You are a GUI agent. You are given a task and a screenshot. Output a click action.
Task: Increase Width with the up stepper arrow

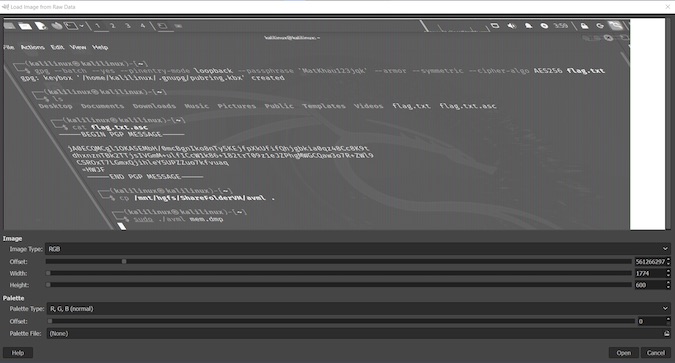(x=668, y=271)
